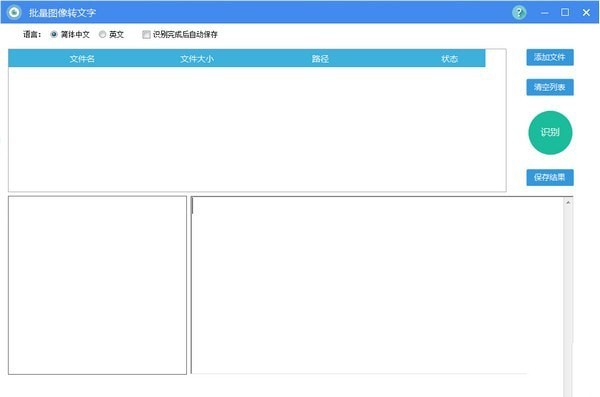Close the 批量图像转文字 window
This screenshot has width=600, height=397.
[586, 13]
